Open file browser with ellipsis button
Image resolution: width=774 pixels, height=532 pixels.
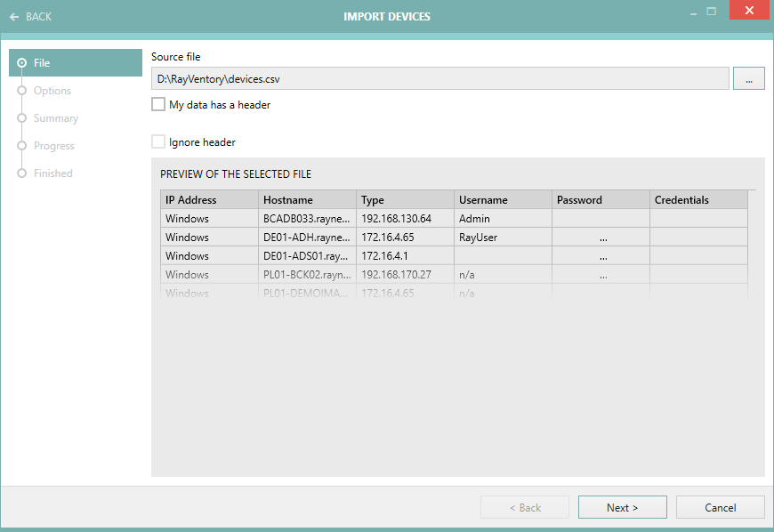(748, 79)
